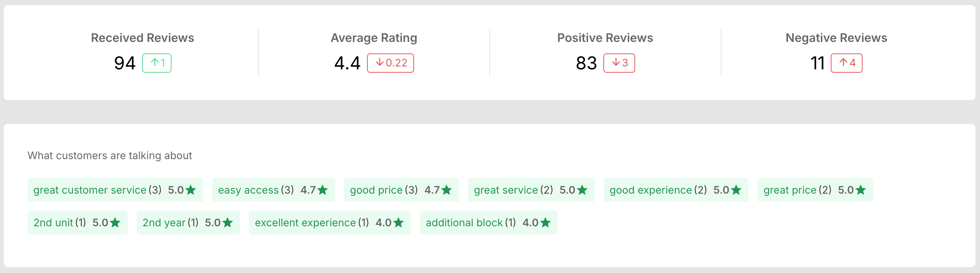
Task: Click star icon on easy access tag
Action: pyautogui.click(x=323, y=190)
